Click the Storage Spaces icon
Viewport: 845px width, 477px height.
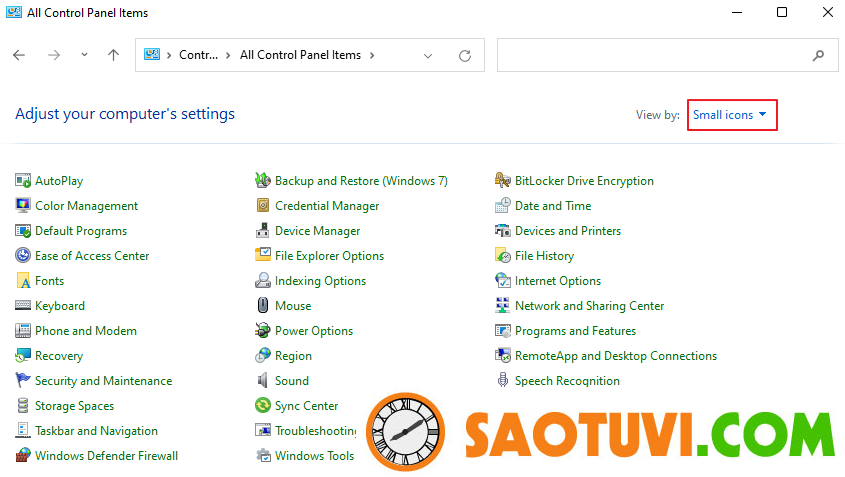click(x=23, y=405)
